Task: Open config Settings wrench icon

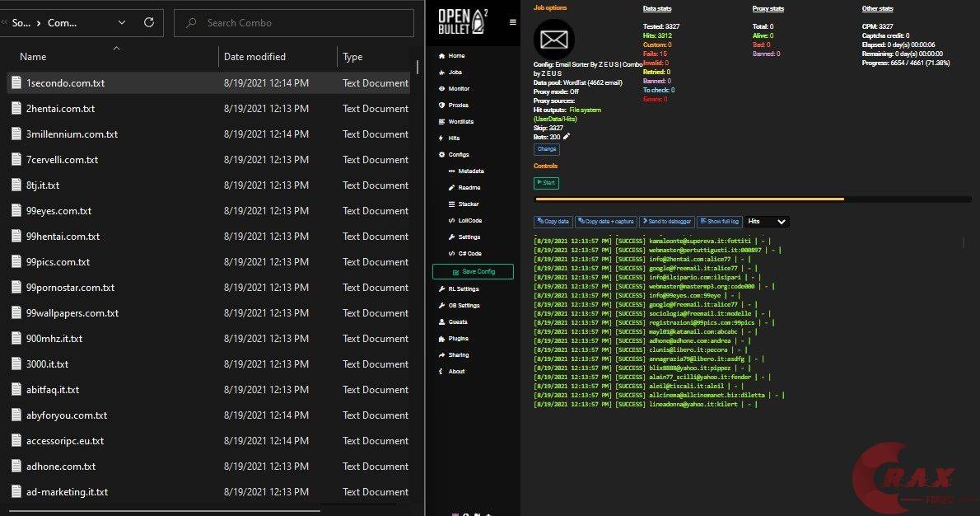Action: click(x=452, y=237)
